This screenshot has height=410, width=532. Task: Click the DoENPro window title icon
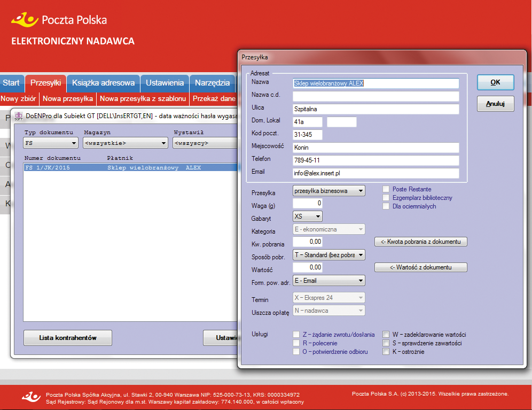click(x=19, y=116)
